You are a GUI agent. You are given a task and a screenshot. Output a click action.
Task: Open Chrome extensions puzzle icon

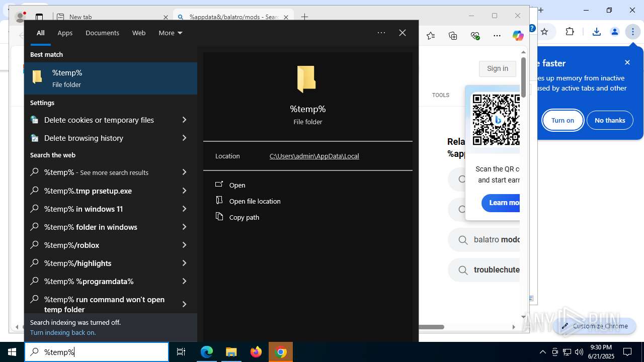point(570,32)
